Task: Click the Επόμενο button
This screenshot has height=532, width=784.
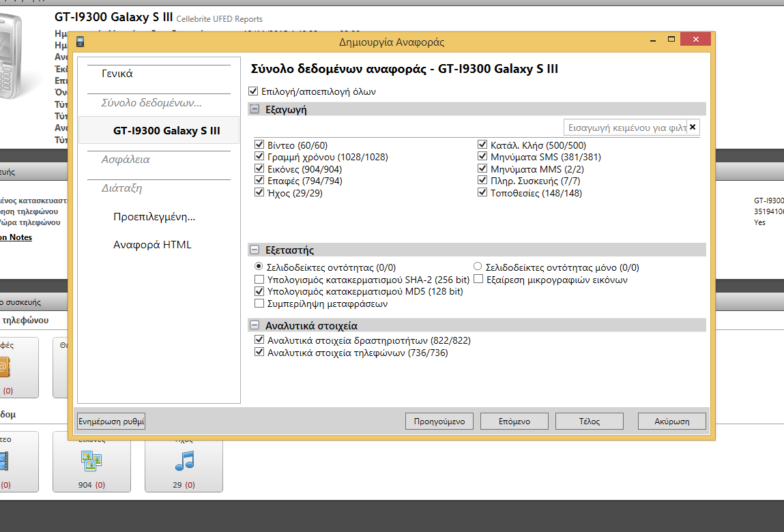Action: coord(514,421)
